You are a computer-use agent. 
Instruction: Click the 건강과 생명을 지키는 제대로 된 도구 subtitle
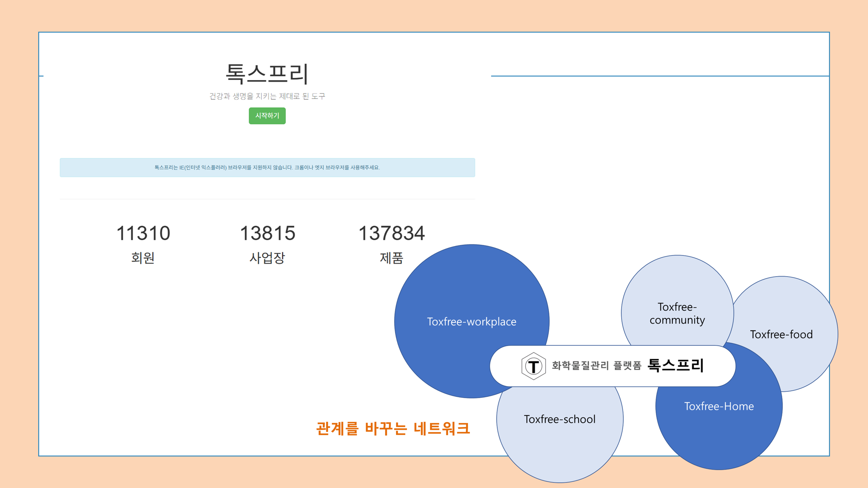point(267,96)
